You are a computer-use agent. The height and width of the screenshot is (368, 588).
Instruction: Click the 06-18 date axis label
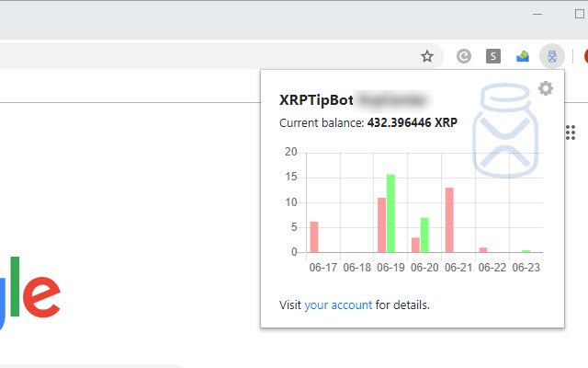click(356, 268)
